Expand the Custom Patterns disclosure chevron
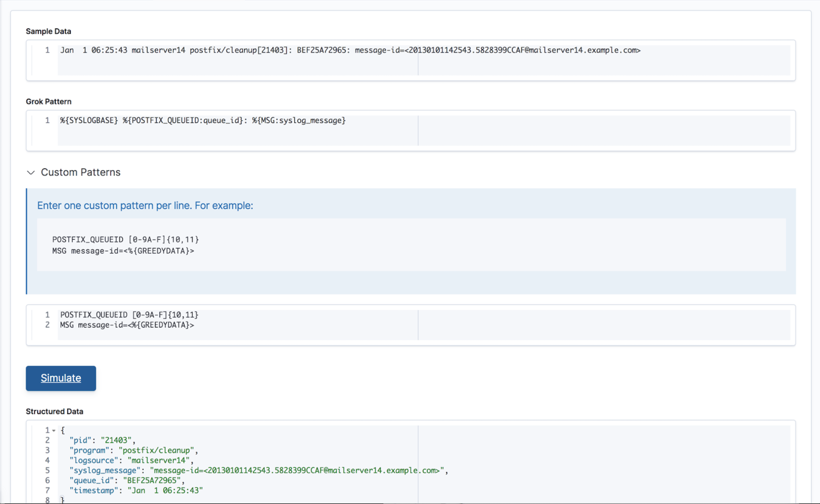 [31, 173]
